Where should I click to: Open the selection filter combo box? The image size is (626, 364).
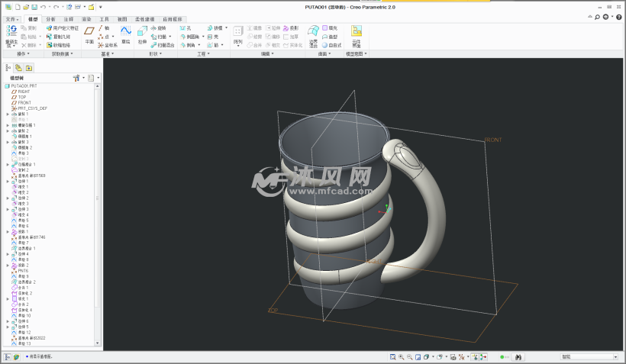(589, 356)
